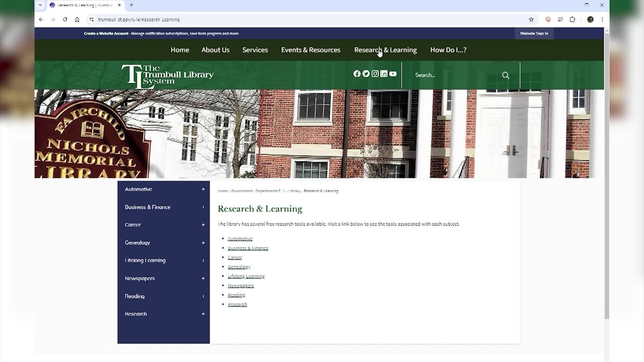Follow the Business & Finance list link
This screenshot has height=362, width=644.
pyautogui.click(x=248, y=248)
